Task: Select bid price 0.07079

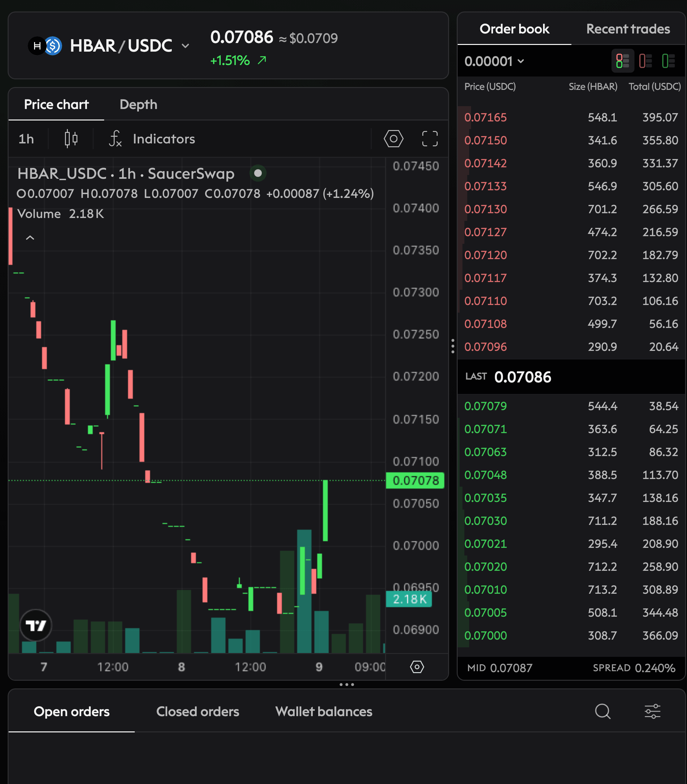Action: [x=485, y=406]
